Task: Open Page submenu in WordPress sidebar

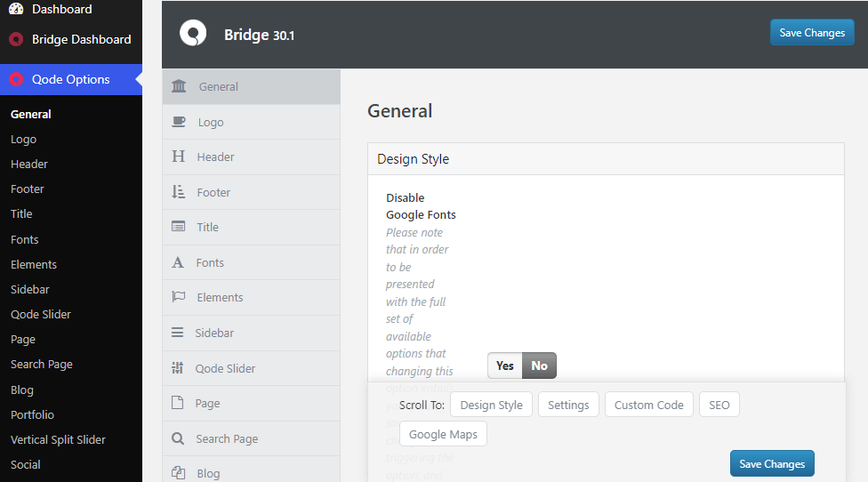Action: (x=23, y=339)
